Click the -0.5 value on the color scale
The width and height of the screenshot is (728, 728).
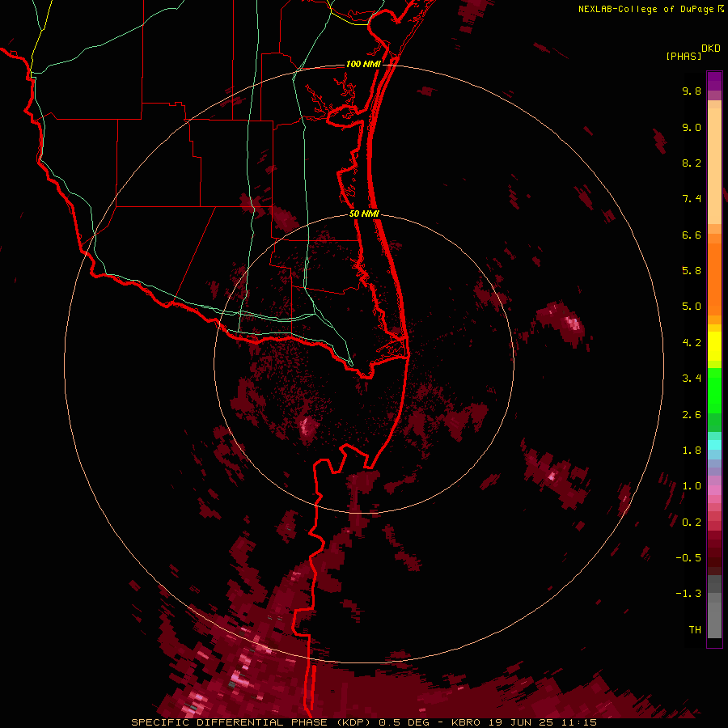point(688,558)
